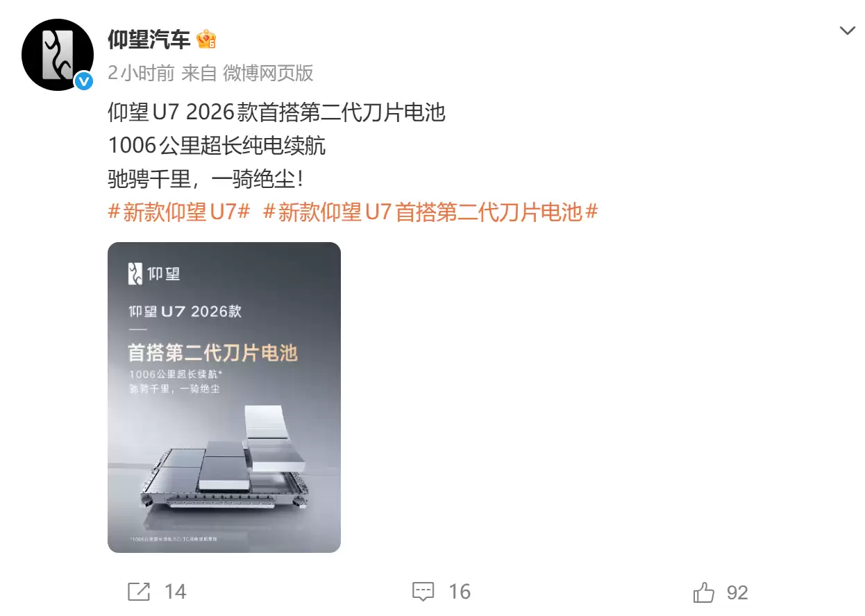Viewport: 865px width, 616px height.
Task: Open the blade battery poster thumbnail
Action: tap(224, 397)
